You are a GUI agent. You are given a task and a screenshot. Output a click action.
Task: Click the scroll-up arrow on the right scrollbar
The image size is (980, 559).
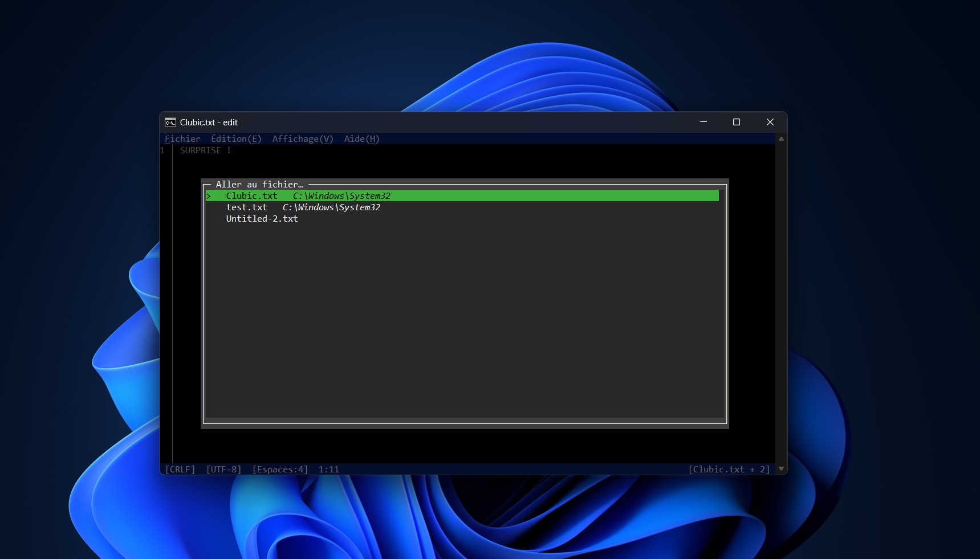pos(780,138)
